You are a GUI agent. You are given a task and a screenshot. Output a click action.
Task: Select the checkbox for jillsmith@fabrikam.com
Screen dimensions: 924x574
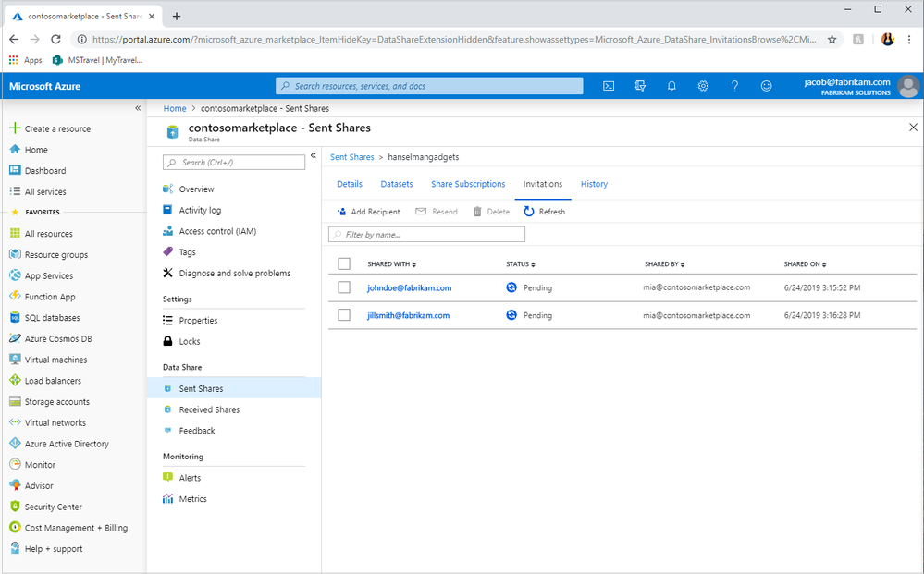click(x=344, y=315)
